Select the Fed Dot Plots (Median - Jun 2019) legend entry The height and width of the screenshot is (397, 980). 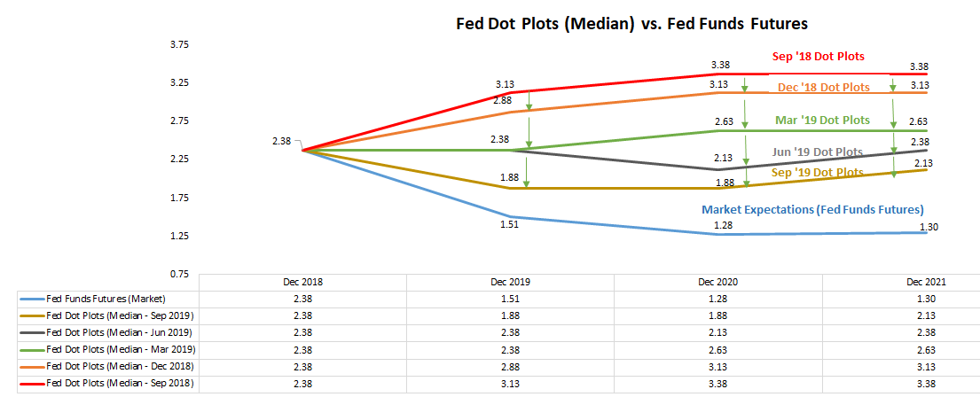click(x=120, y=332)
